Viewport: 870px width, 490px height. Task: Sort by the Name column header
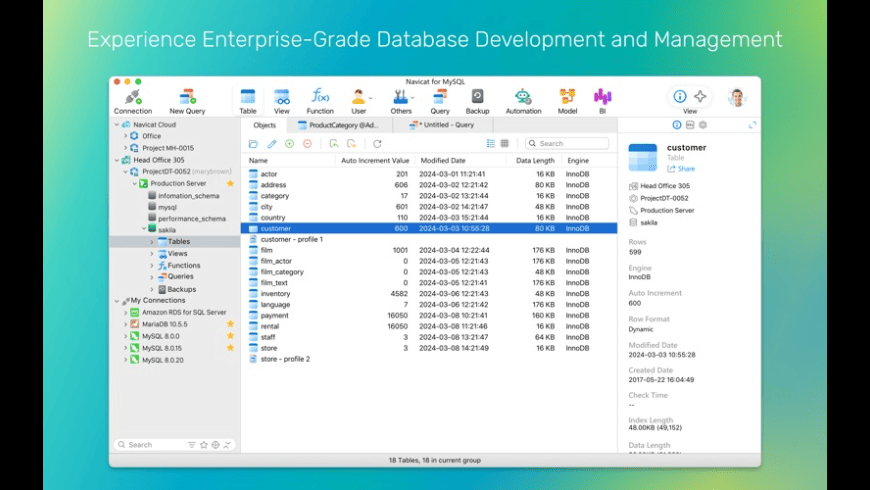tap(258, 160)
